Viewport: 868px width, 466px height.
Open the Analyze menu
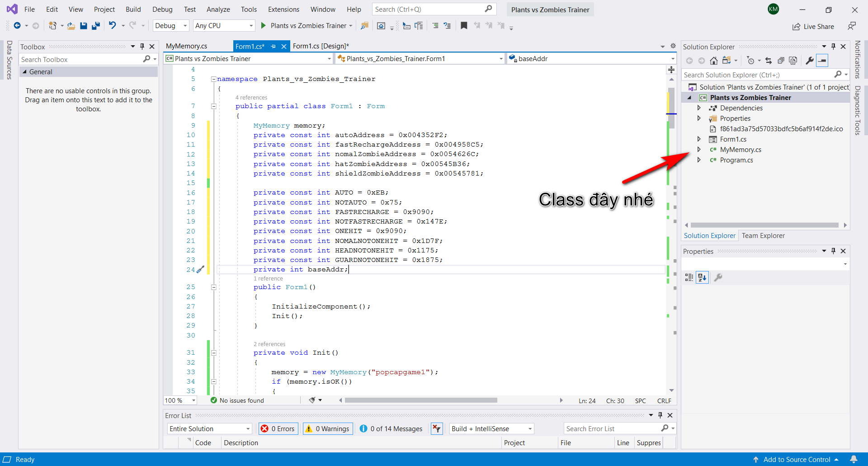(218, 10)
